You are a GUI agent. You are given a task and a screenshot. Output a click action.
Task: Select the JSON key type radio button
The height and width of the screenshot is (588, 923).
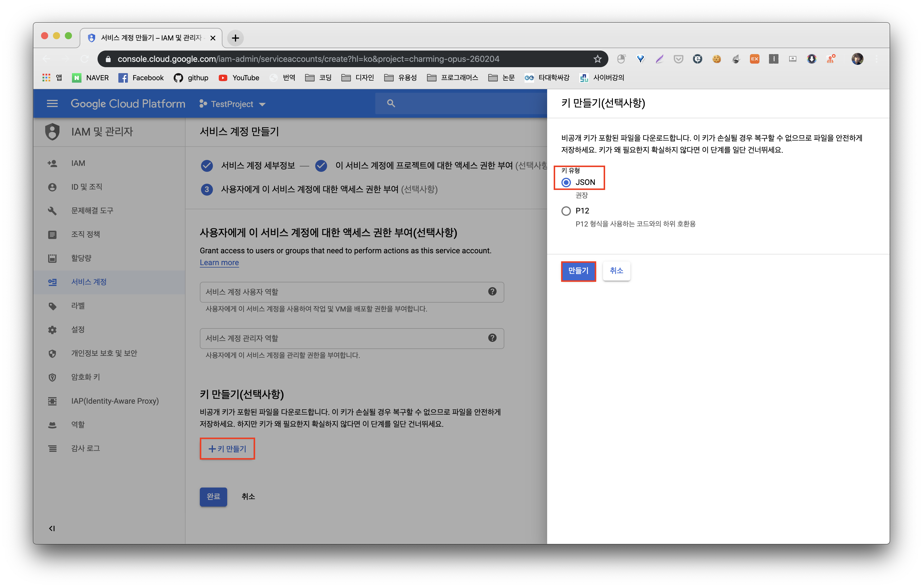coord(566,183)
